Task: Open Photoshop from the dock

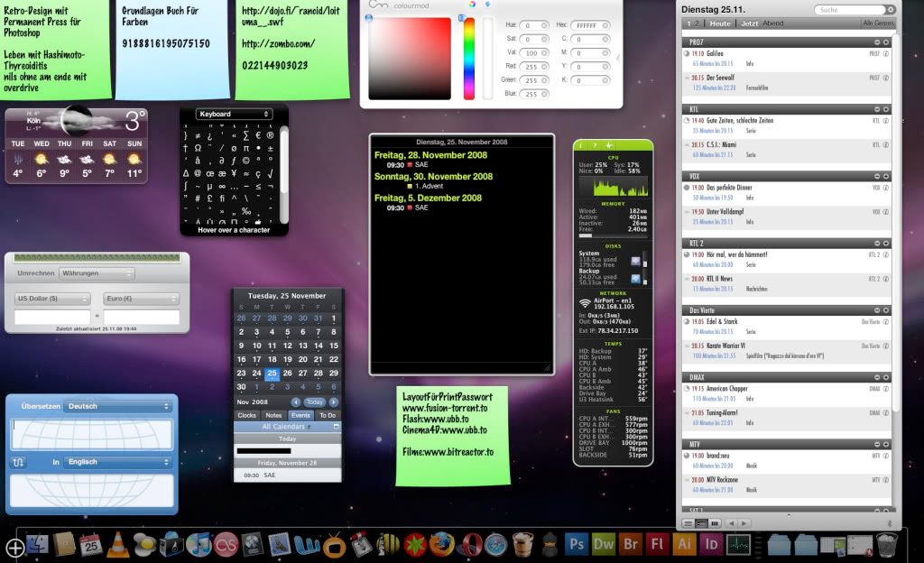Action: point(576,544)
